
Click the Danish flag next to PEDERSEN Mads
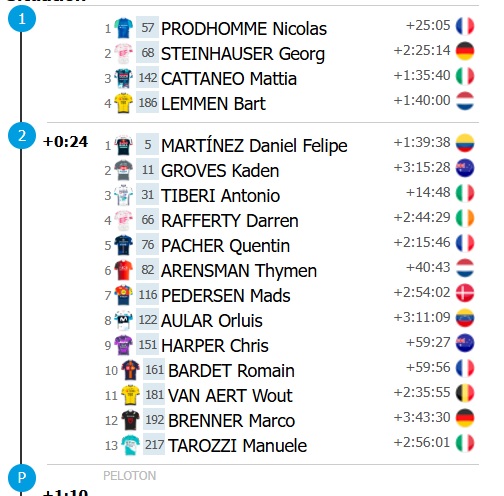click(x=465, y=293)
